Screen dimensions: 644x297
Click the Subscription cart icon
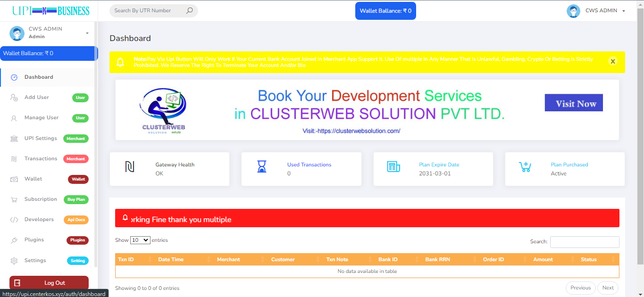(14, 199)
